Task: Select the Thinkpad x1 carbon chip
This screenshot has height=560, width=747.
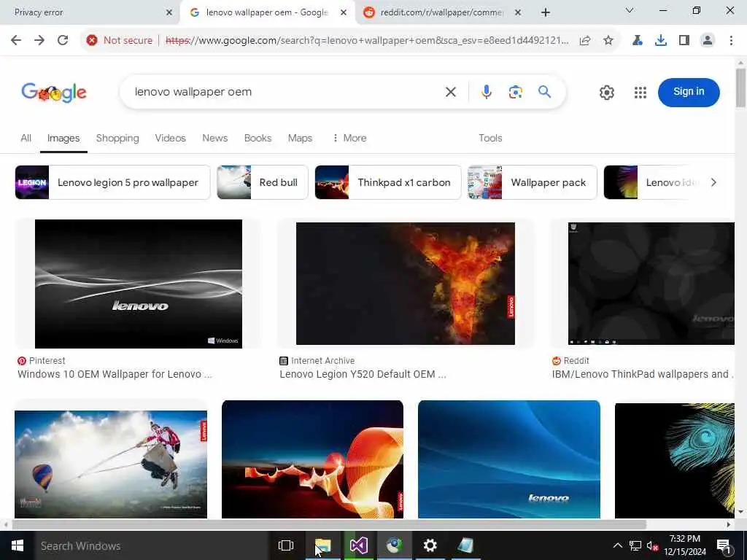Action: click(x=388, y=182)
